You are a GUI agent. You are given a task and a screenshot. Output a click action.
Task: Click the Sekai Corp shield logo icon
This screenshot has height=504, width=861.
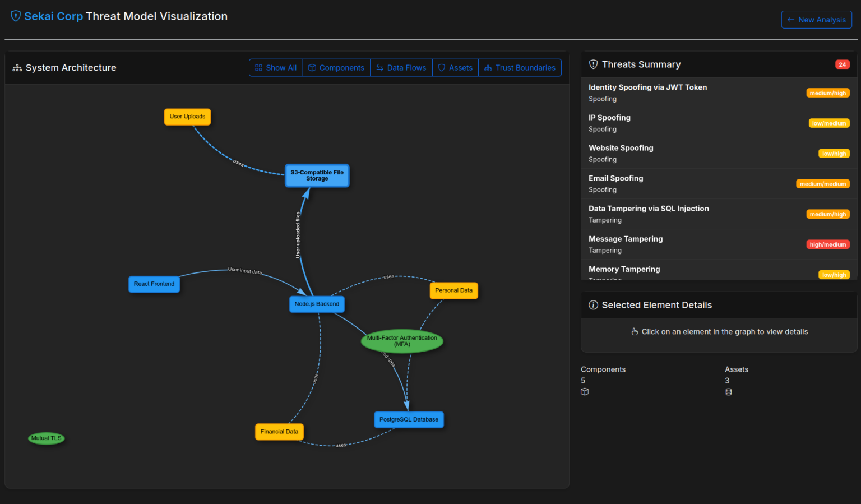(15, 16)
